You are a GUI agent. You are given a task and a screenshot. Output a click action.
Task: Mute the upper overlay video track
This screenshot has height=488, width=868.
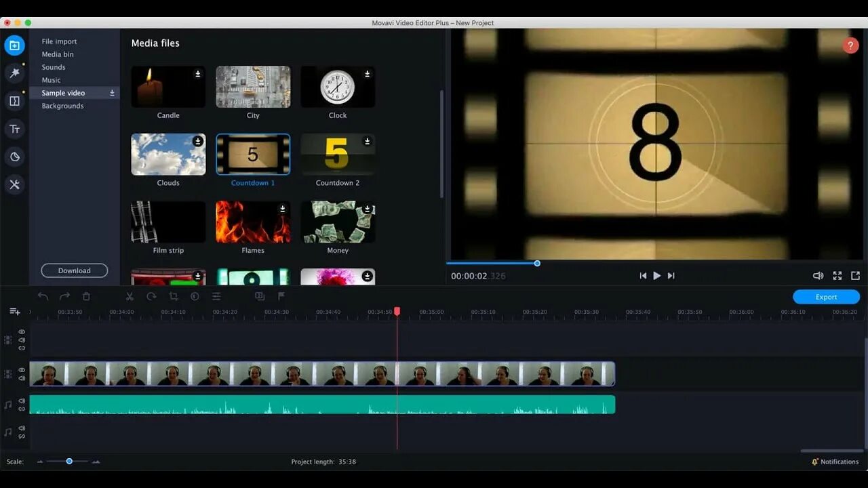[22, 340]
